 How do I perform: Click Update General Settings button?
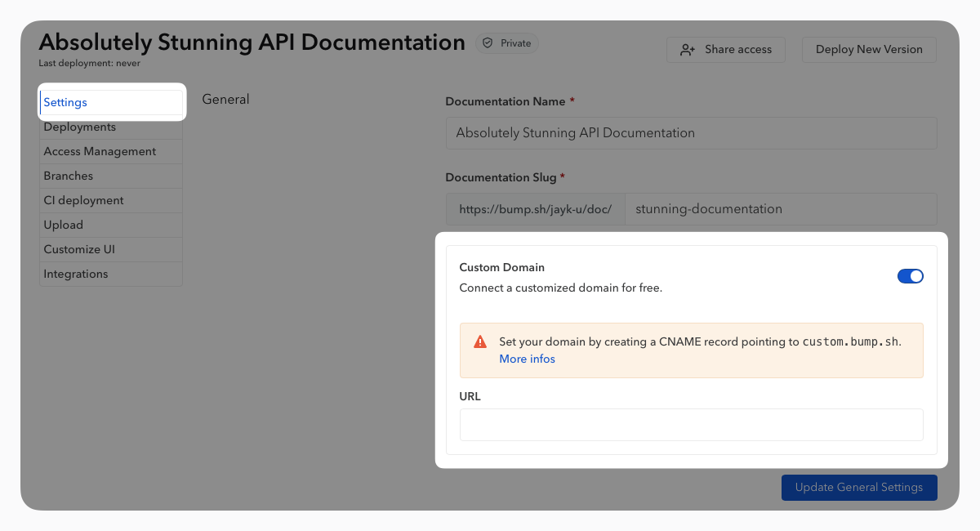tap(858, 488)
